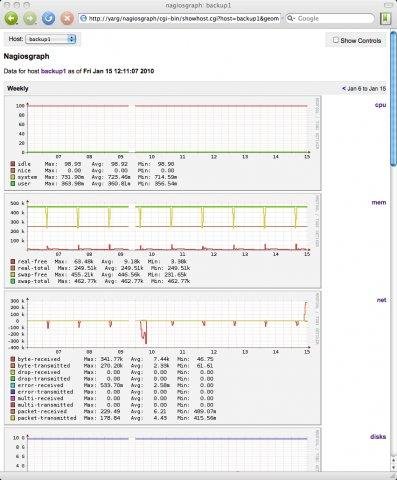Click the error-received legend color swatch

[13, 385]
